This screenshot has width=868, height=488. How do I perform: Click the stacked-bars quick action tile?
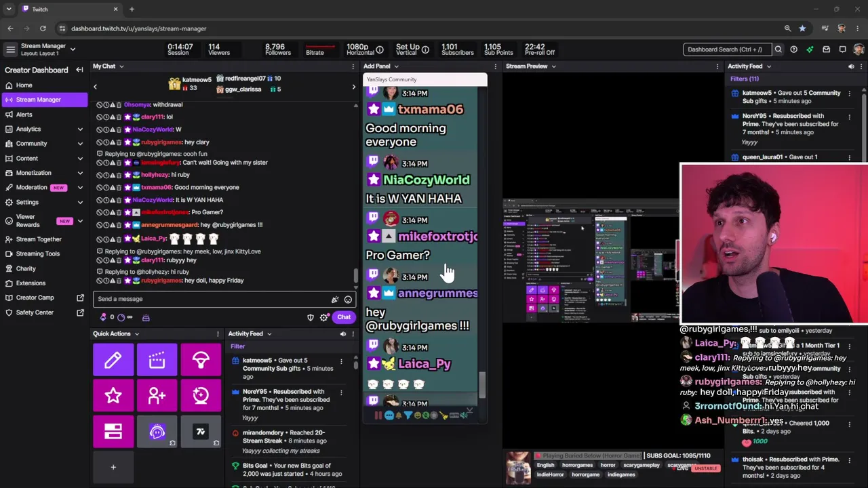[x=113, y=432]
